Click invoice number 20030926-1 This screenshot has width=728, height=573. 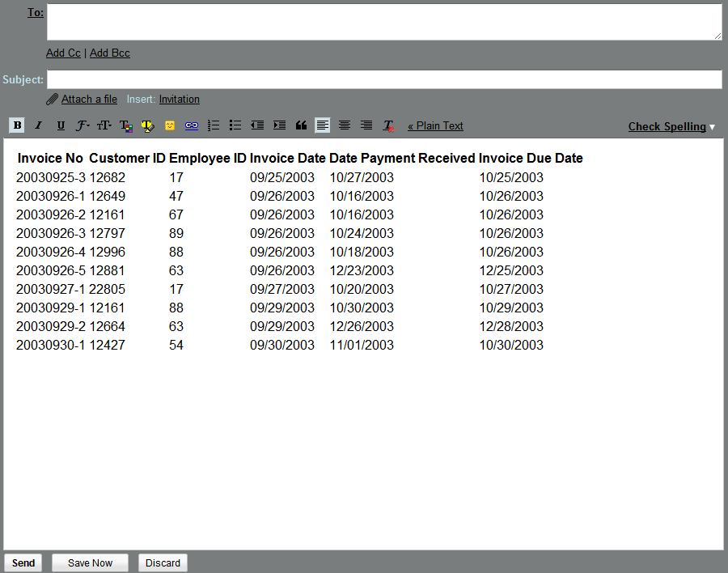point(51,196)
